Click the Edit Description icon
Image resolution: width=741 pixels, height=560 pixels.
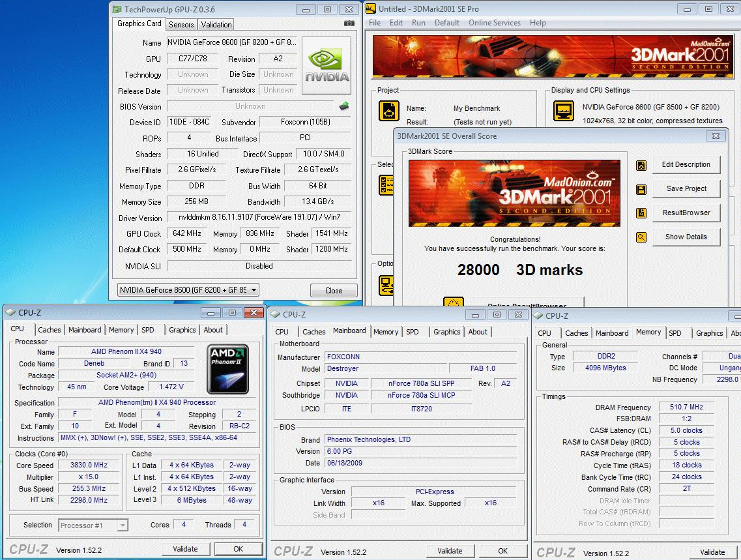coord(641,166)
